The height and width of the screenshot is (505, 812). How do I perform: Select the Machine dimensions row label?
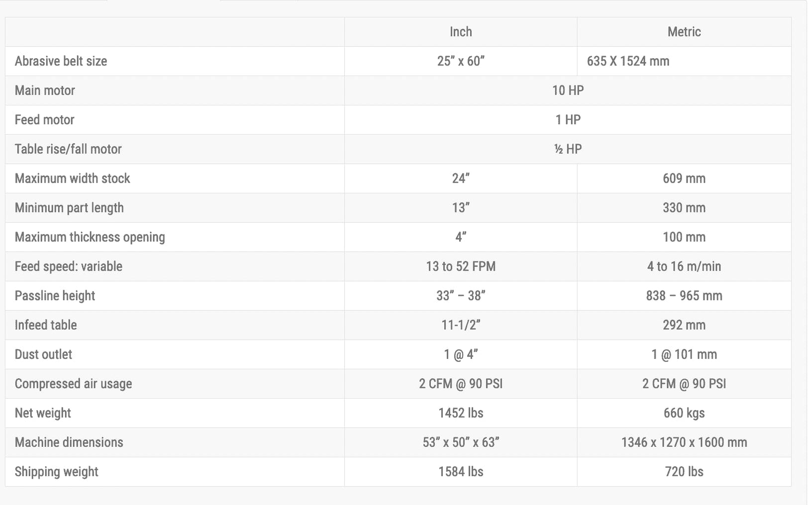click(x=69, y=442)
